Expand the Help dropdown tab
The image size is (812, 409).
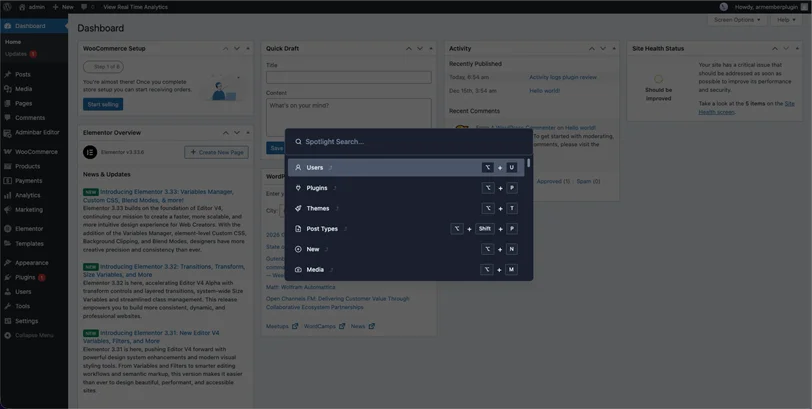click(786, 20)
